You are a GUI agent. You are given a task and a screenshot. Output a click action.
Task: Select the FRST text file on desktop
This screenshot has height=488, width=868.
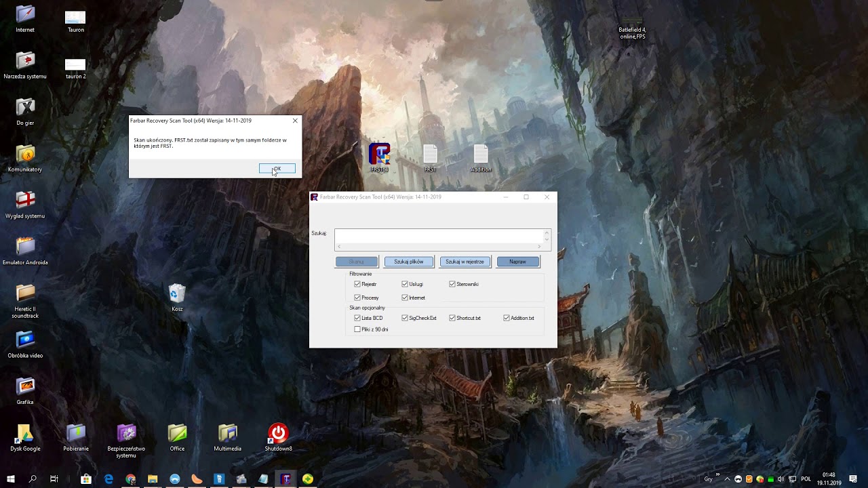[430, 158]
